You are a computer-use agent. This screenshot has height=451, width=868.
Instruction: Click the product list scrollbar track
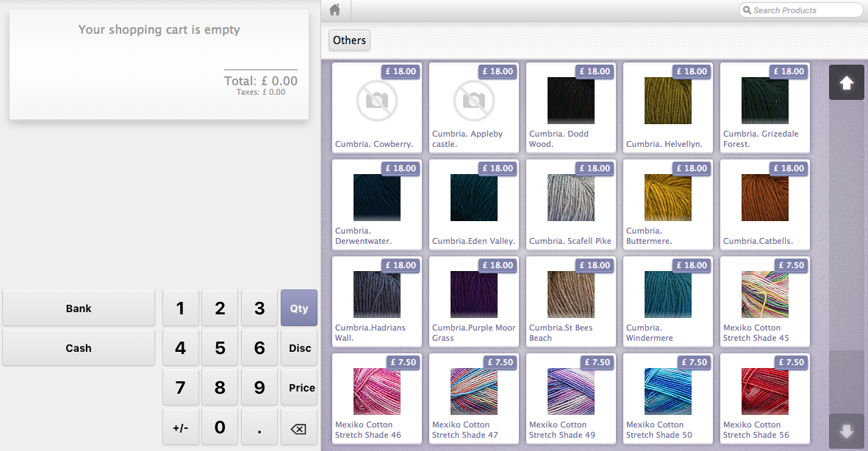click(x=847, y=257)
